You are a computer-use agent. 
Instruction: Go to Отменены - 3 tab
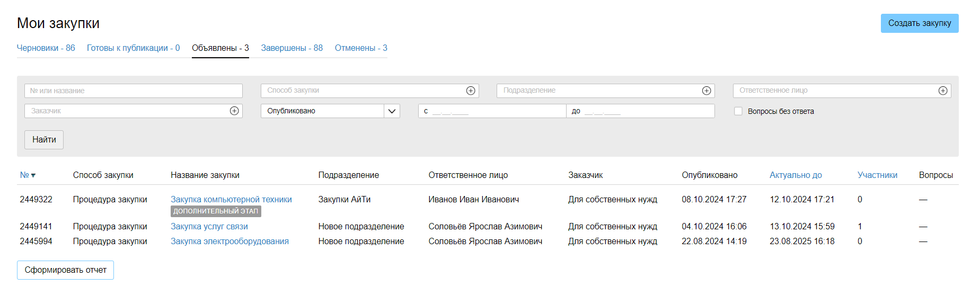pos(361,48)
